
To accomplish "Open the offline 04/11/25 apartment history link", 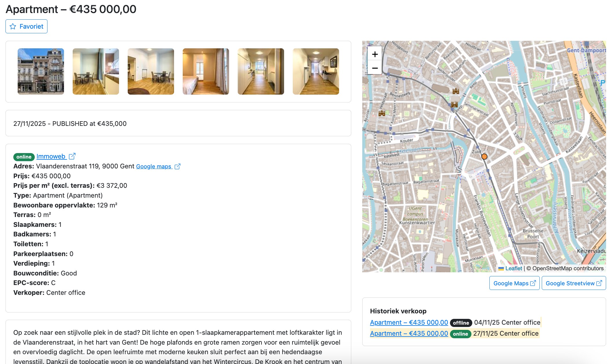I will [x=409, y=322].
